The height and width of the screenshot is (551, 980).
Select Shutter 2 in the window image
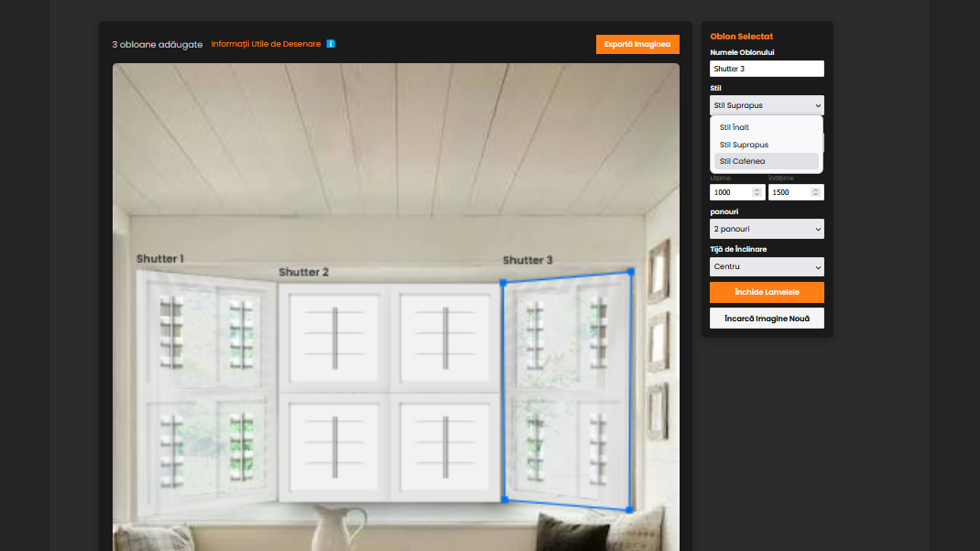[390, 393]
